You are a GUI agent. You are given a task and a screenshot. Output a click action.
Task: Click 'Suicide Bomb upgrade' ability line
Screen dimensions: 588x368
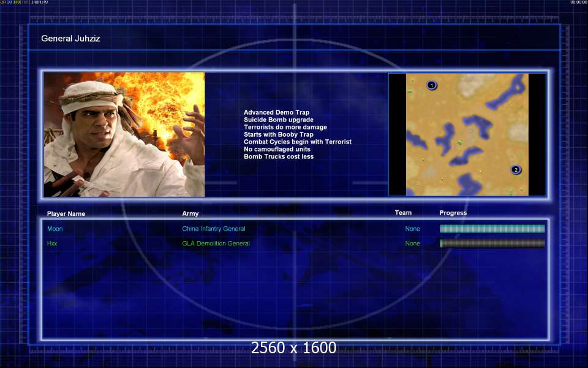tap(279, 120)
